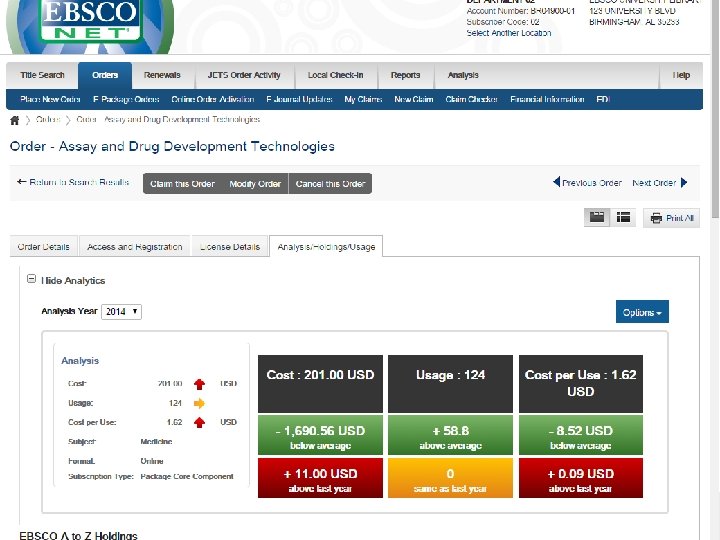Click green -1,690.56 USD below average tile
Image resolution: width=720 pixels, height=540 pixels.
[x=321, y=435]
